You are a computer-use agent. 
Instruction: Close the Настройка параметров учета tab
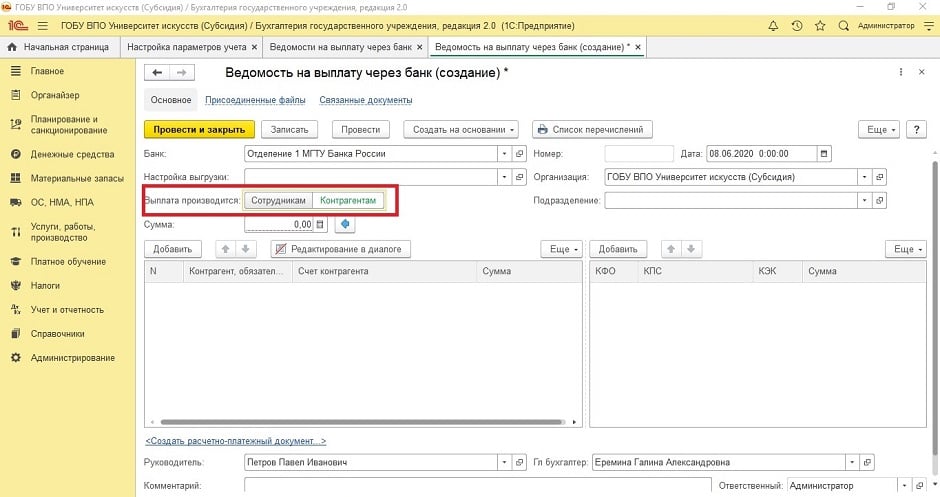tap(253, 47)
